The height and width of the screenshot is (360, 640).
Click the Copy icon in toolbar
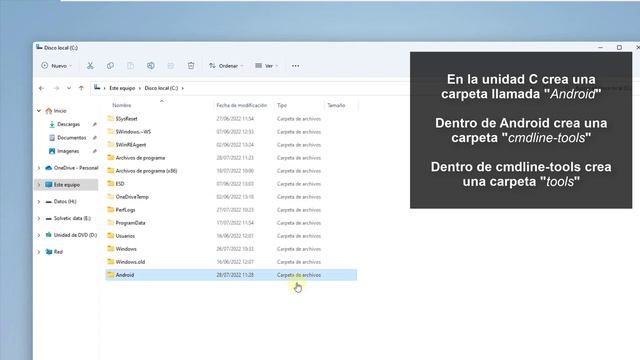pyautogui.click(x=110, y=66)
